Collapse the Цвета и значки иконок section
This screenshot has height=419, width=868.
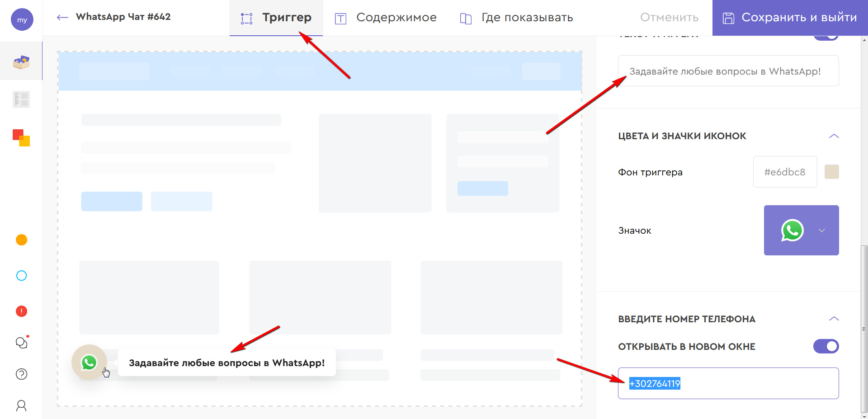tap(834, 136)
